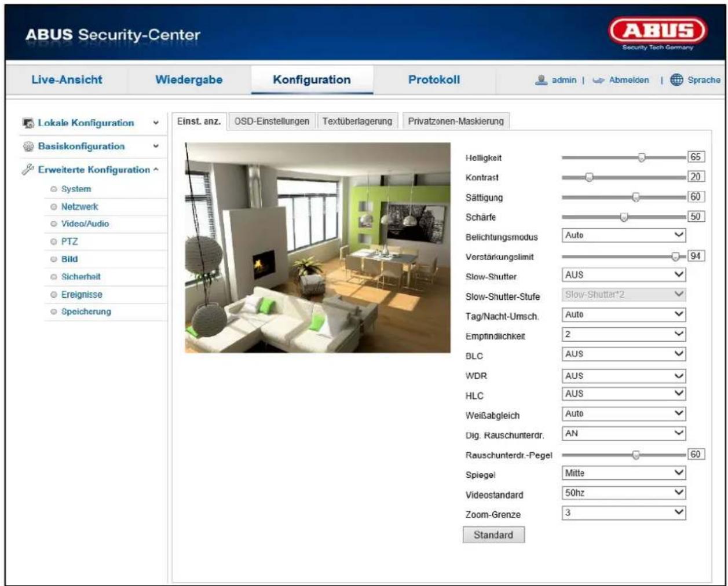The image size is (728, 586).
Task: Click the Schärfe slider handle
Action: 624,217
